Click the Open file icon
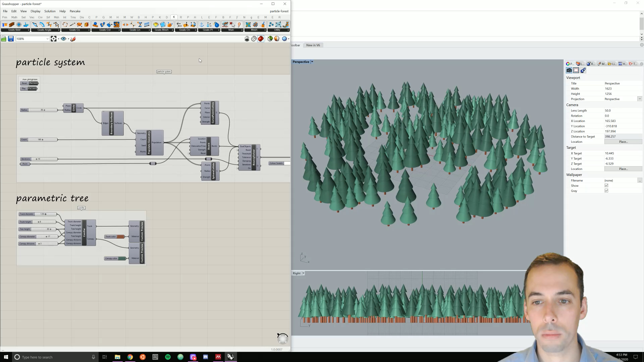 [4, 39]
